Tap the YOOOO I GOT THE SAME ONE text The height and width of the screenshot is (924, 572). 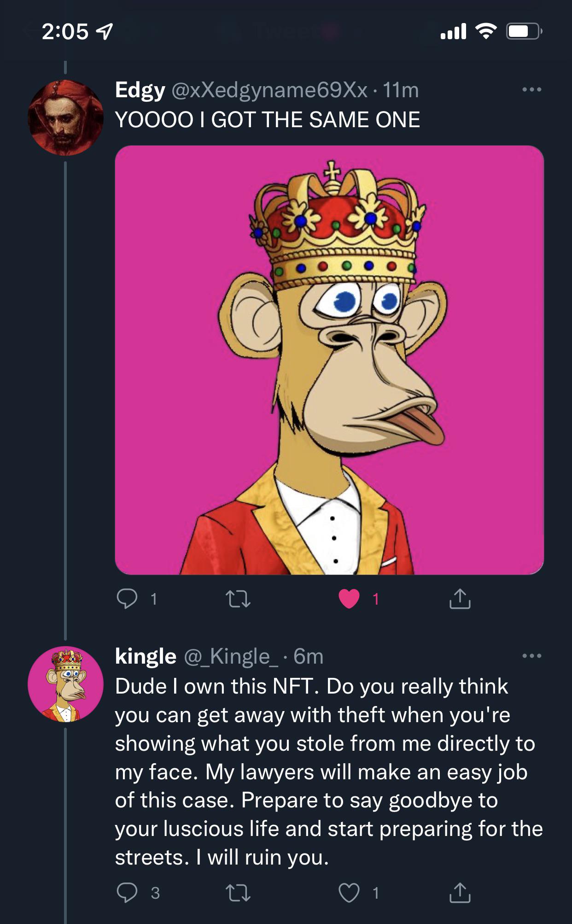point(267,120)
